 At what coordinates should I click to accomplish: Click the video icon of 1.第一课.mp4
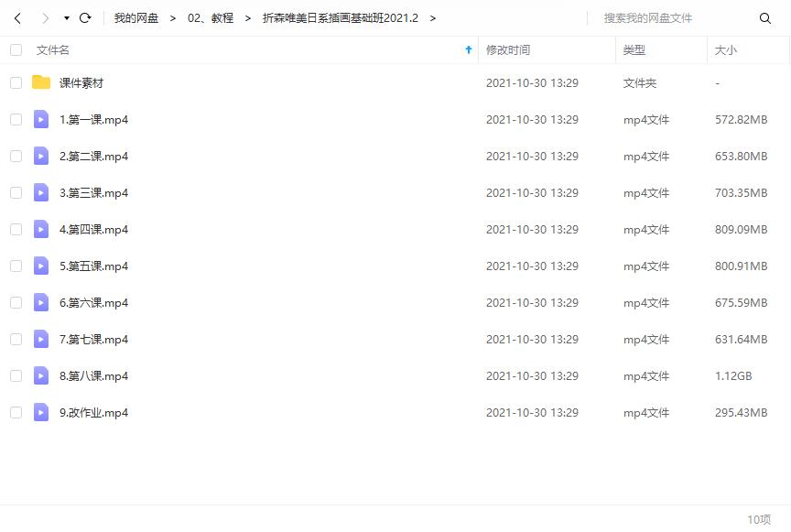point(41,119)
